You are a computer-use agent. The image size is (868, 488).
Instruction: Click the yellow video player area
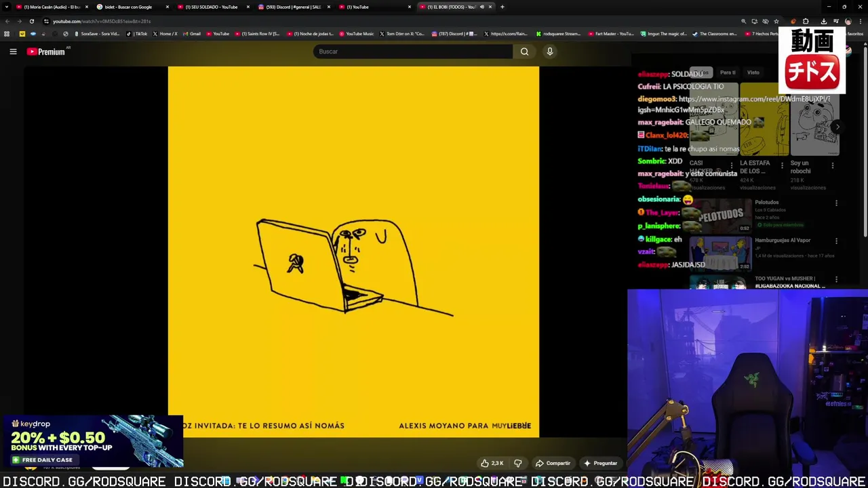pos(353,251)
